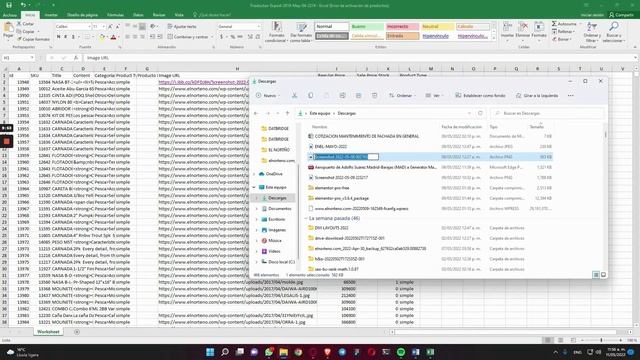Select the Neutral cell style
This screenshot has height=360, width=640.
[437, 27]
